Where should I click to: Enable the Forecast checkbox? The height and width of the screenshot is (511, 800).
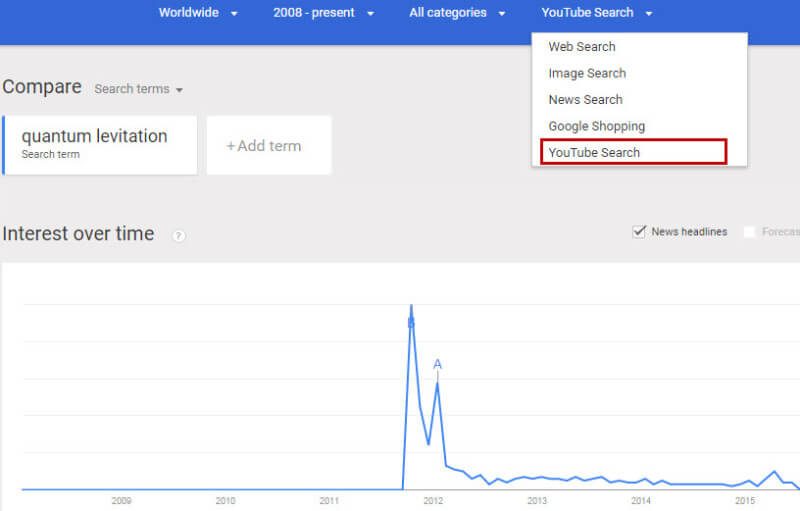(x=749, y=232)
